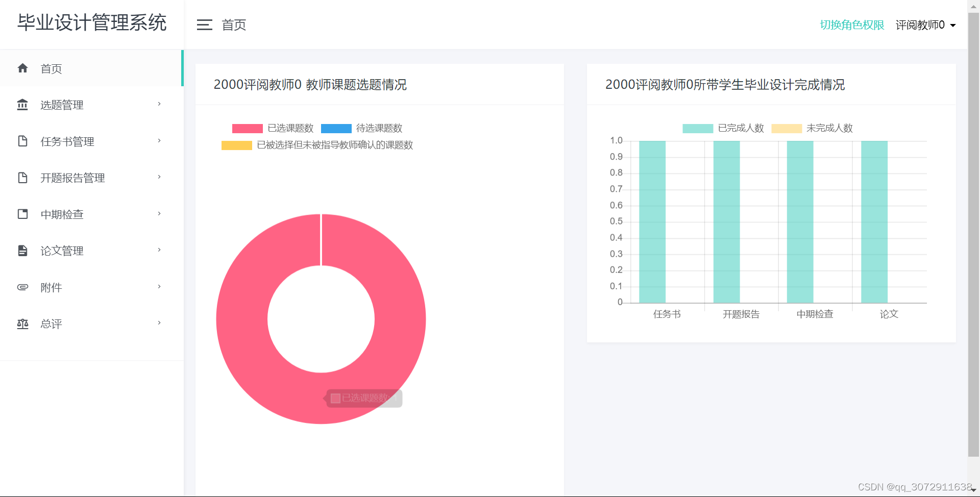
Task: Toggle the yellow unconfirmed-topics legend swatch
Action: coord(236,145)
